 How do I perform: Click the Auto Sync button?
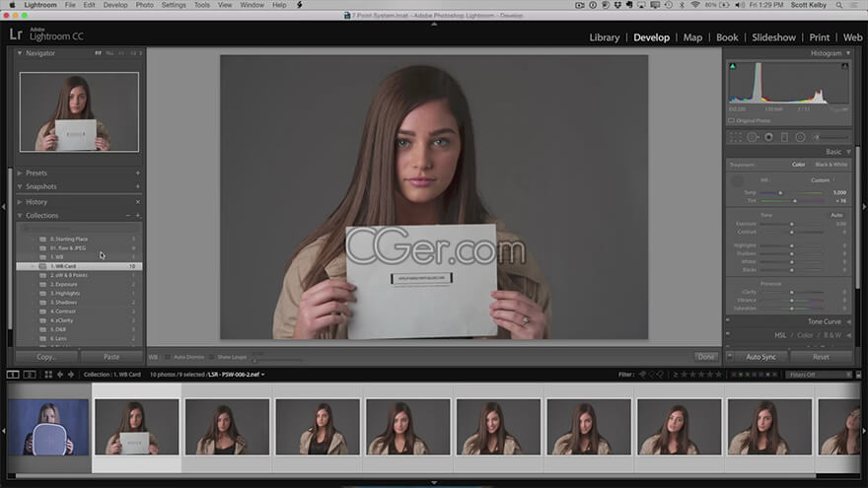[760, 357]
